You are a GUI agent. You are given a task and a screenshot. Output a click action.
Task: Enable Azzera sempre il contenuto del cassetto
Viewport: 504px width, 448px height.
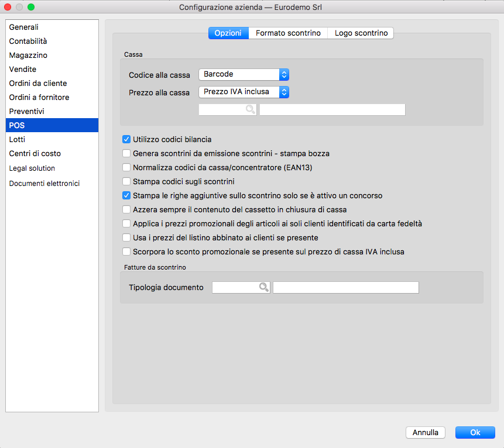pyautogui.click(x=126, y=210)
